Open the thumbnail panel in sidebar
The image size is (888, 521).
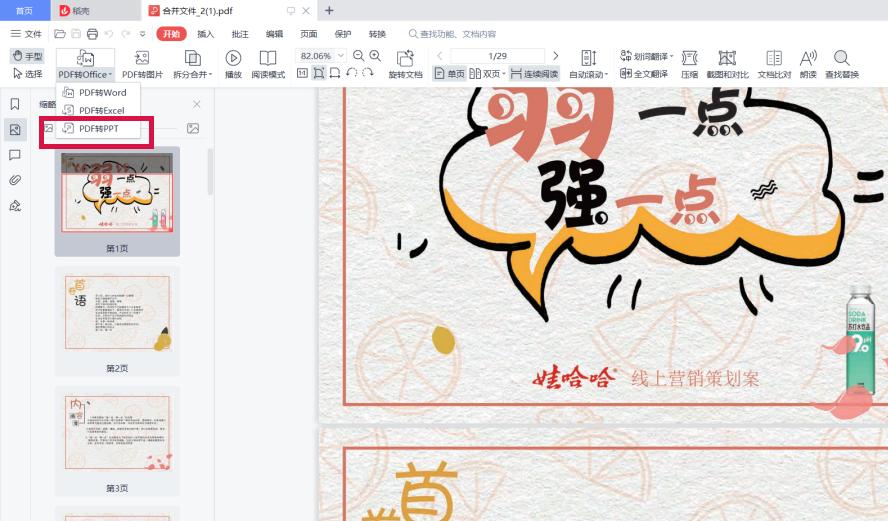[x=15, y=130]
